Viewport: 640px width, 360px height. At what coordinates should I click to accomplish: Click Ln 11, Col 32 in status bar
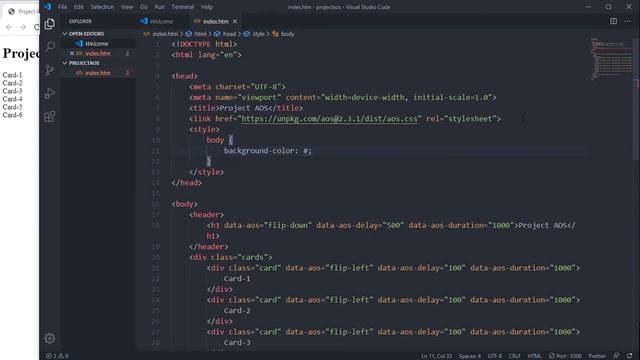point(436,356)
